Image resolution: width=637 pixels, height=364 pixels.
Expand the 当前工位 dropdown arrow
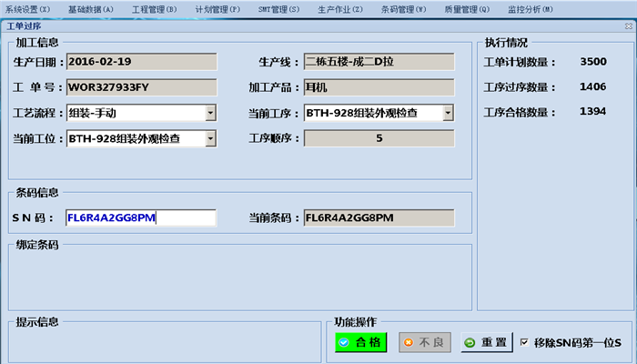coord(210,138)
